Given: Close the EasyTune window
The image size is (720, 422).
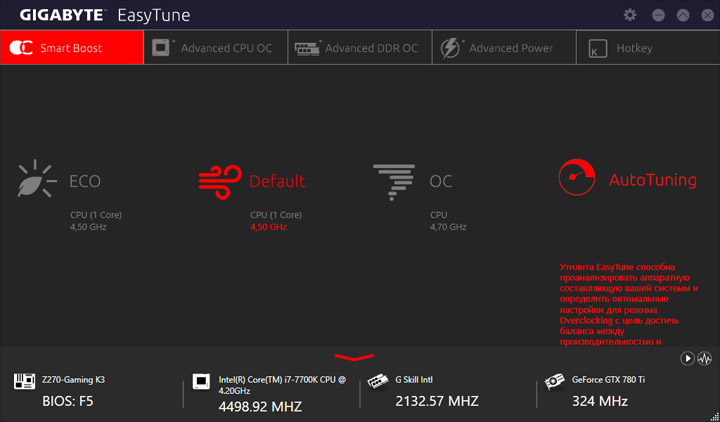Looking at the screenshot, I should click(708, 15).
